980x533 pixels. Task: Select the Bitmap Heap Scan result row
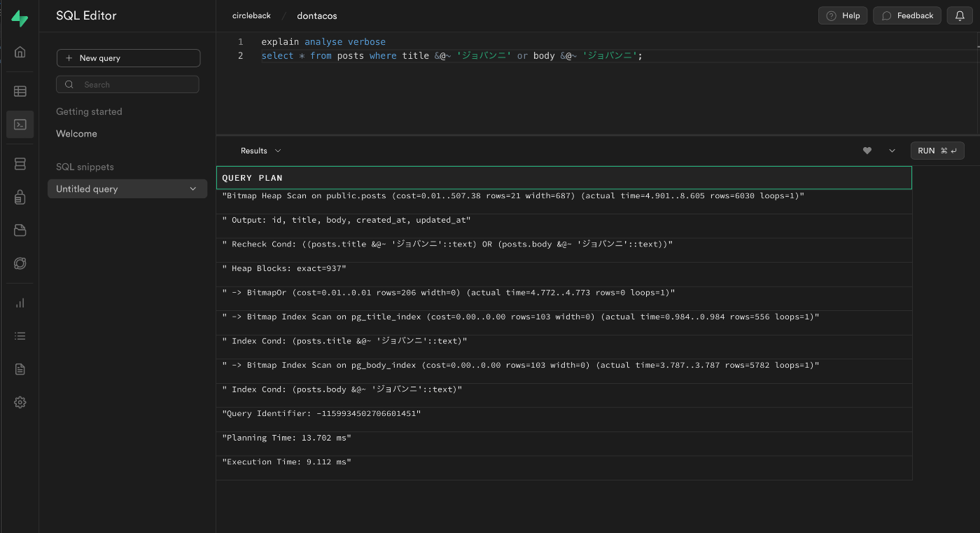564,202
